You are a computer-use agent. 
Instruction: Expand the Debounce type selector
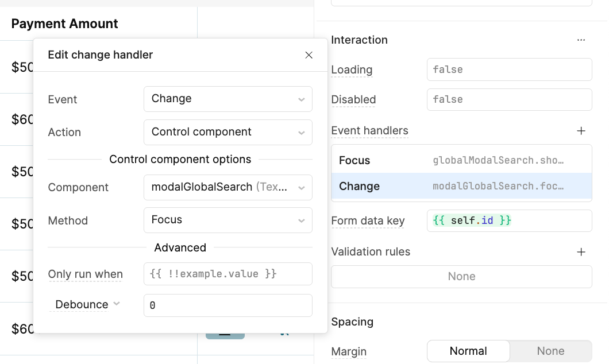point(87,304)
